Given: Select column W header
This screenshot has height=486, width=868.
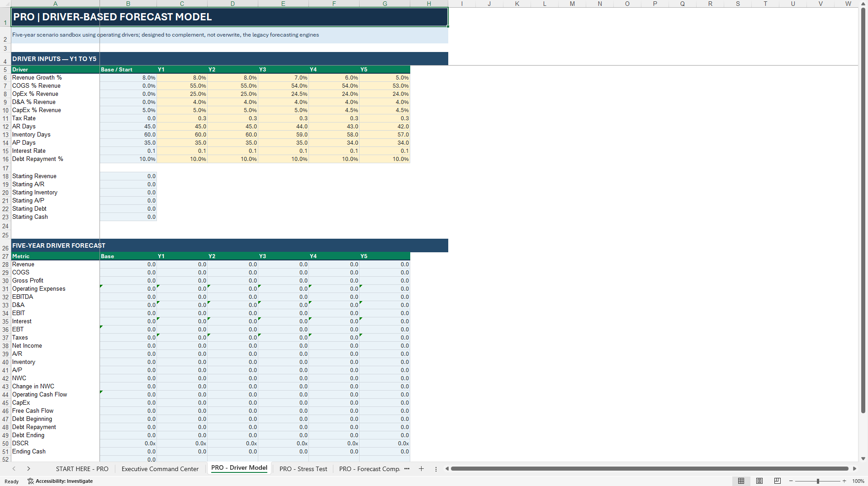Looking at the screenshot, I should (x=848, y=4).
